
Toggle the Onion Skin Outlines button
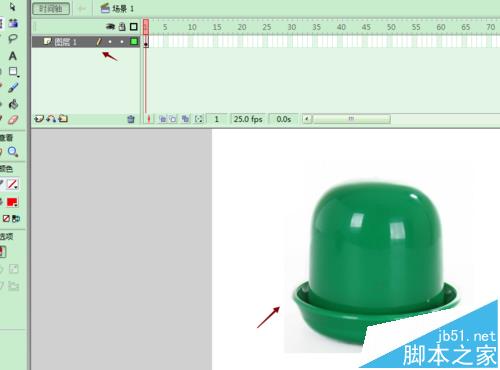pyautogui.click(x=173, y=119)
